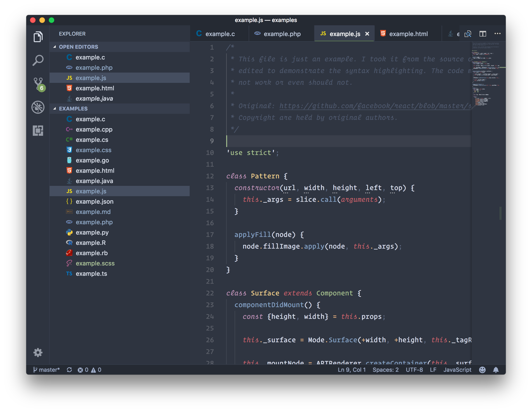This screenshot has width=532, height=412.
Task: Open example.php in Examples folder
Action: pyautogui.click(x=120, y=222)
